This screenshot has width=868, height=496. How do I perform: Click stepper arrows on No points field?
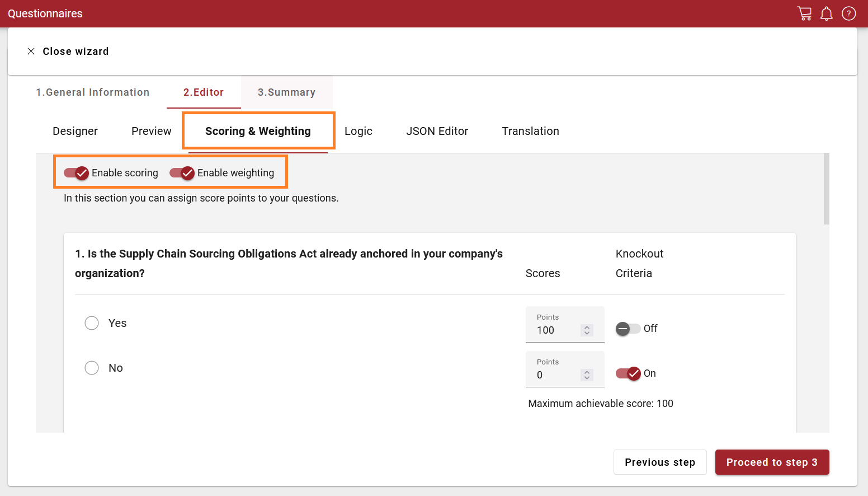click(x=587, y=375)
